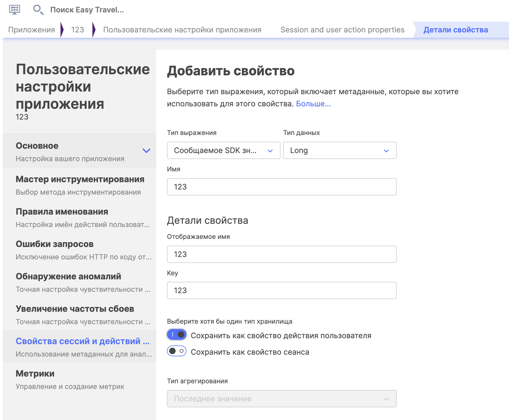Screen dimensions: 509x420
Task: Open the Тип выражения dropdown
Action: click(223, 150)
